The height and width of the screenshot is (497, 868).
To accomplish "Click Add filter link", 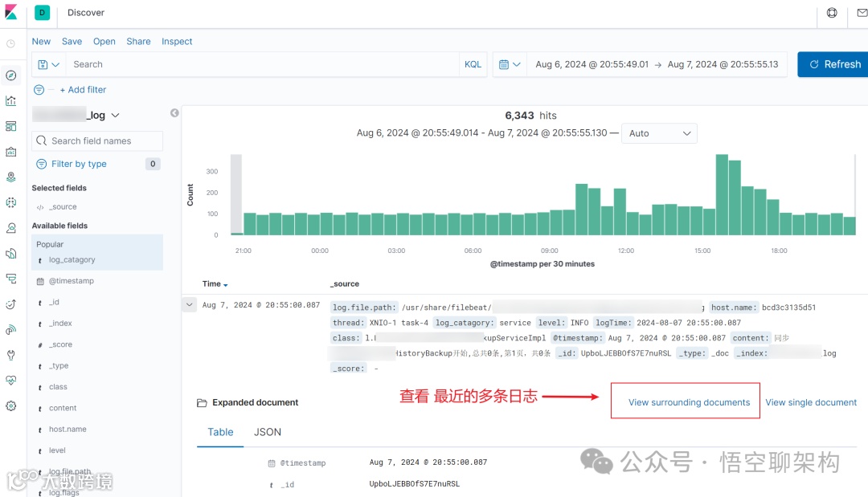I will coord(83,90).
